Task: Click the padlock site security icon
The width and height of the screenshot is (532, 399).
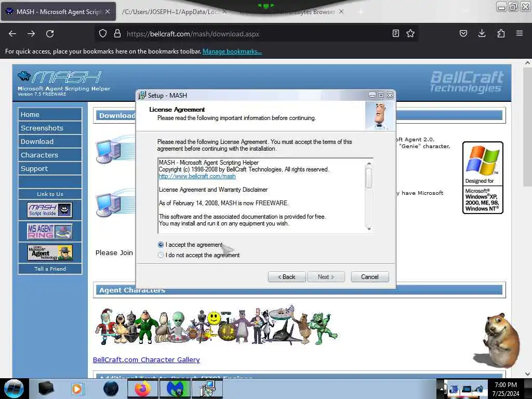Action: tap(117, 34)
